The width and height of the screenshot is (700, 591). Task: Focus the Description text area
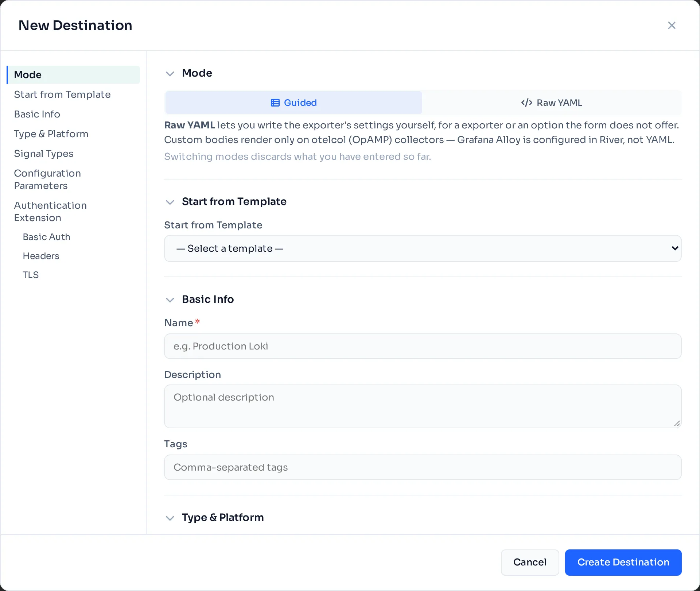pos(423,406)
